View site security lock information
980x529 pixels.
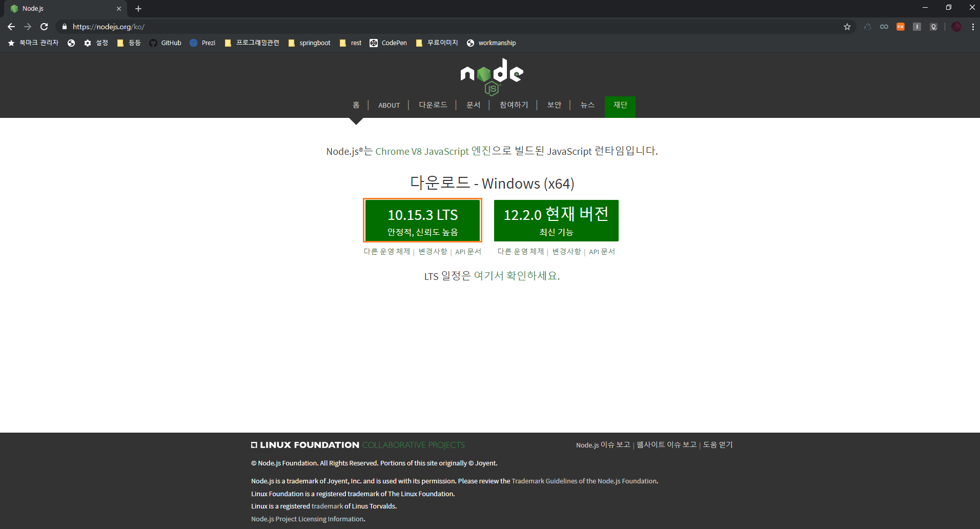point(65,27)
